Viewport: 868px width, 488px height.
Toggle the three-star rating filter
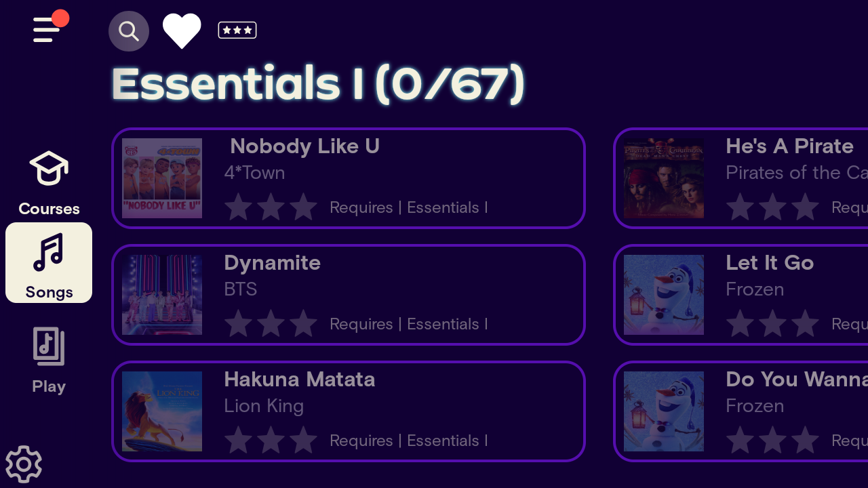pyautogui.click(x=237, y=30)
